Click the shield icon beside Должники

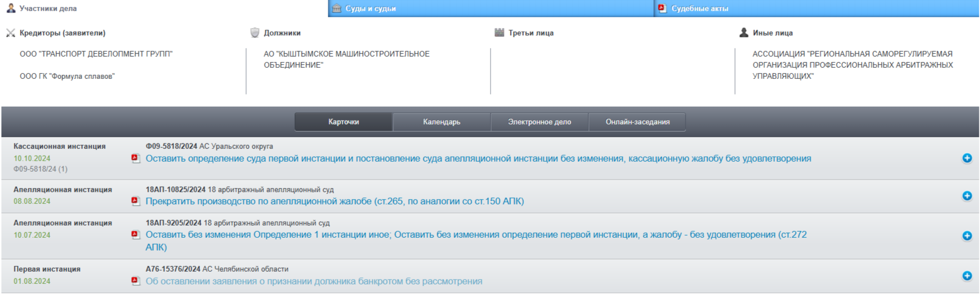click(255, 33)
